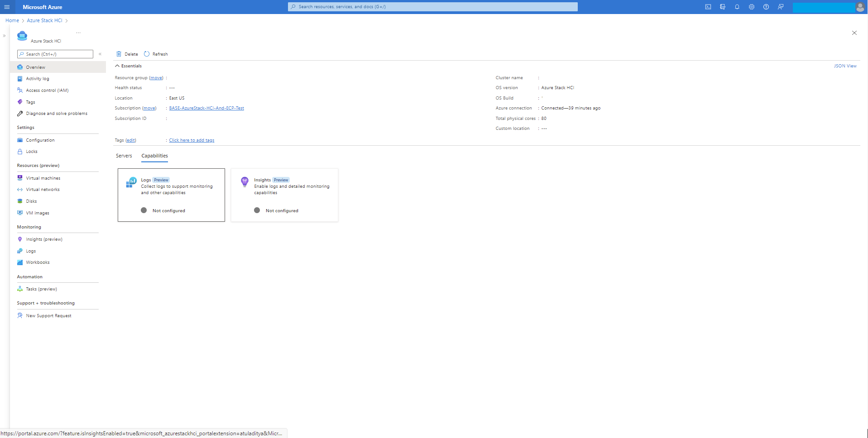868x438 pixels.
Task: Select Overview in the resource menu
Action: click(58, 67)
